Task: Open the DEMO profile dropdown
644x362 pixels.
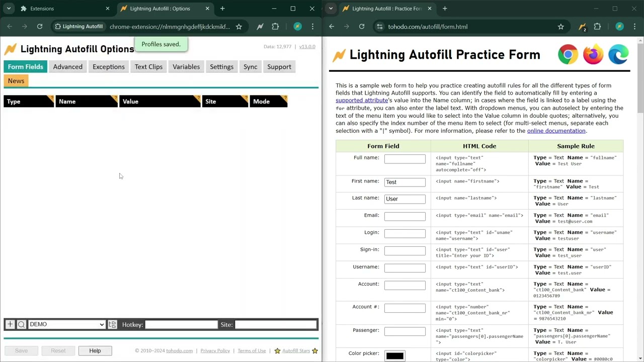Action: [66, 324]
